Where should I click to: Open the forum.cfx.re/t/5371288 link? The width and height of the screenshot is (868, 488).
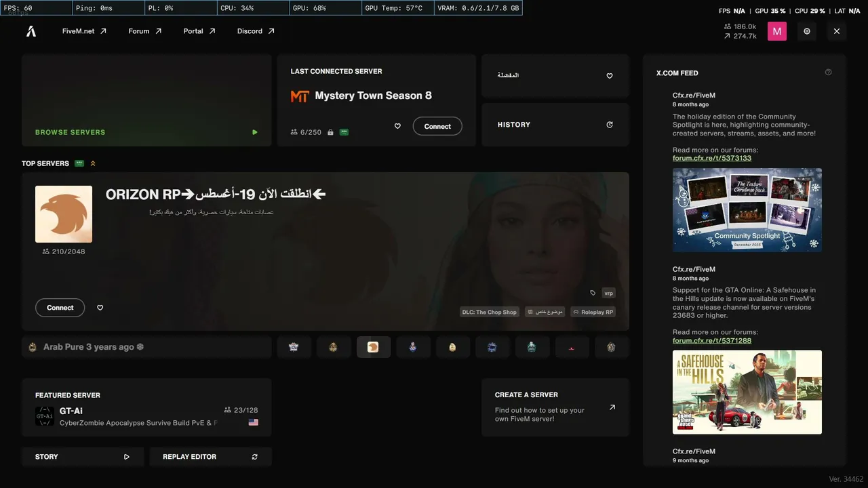click(x=712, y=340)
